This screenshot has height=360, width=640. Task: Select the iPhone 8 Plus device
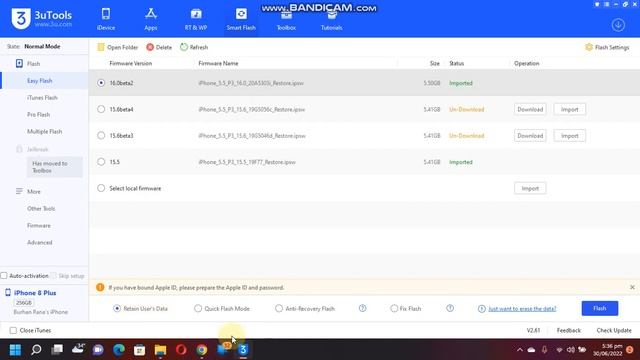pos(35,293)
